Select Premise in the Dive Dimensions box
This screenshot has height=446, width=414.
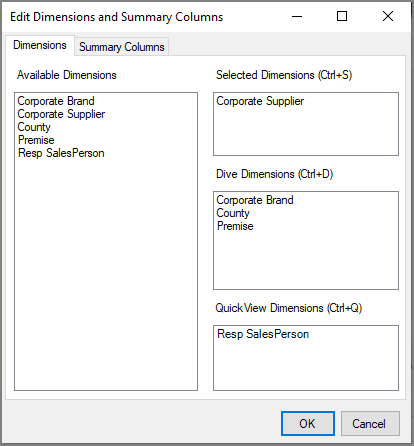click(235, 226)
